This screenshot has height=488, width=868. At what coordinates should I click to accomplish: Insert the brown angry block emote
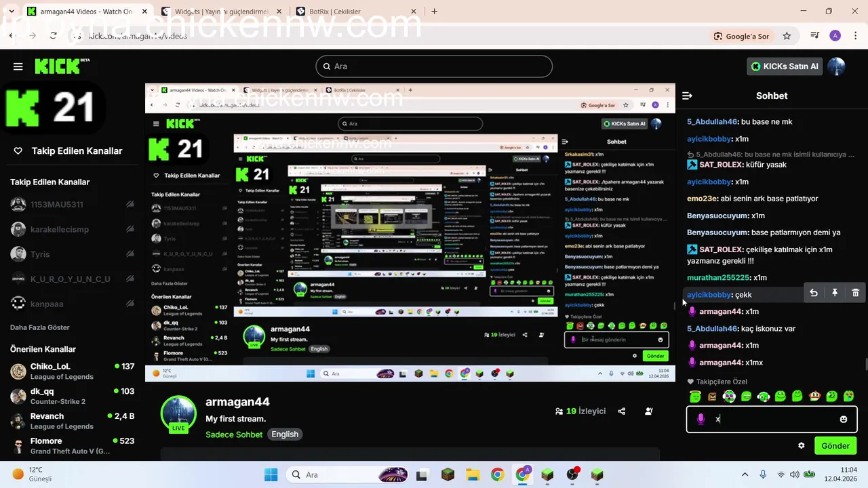click(712, 396)
